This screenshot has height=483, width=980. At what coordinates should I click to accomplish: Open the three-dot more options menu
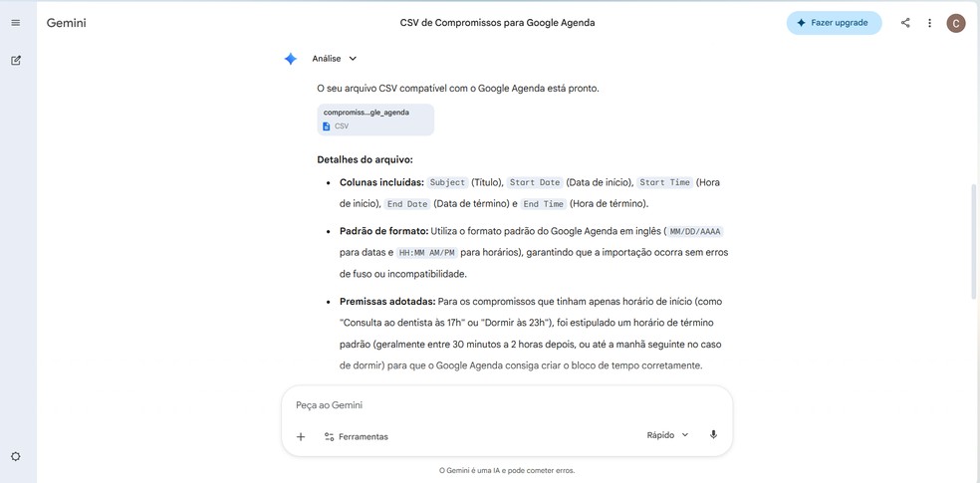pos(929,23)
